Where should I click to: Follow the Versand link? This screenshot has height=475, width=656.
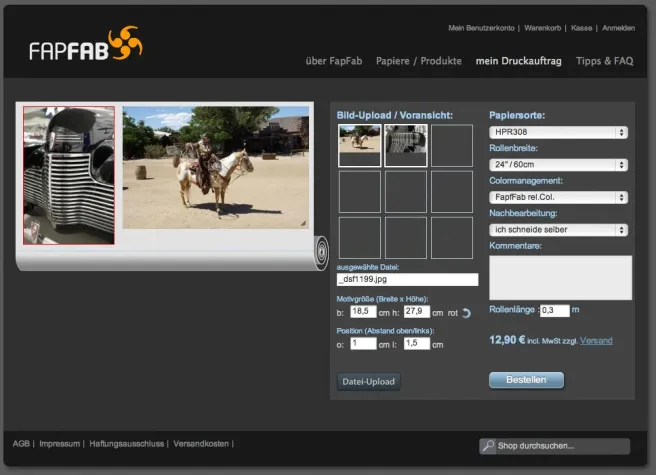click(x=595, y=341)
